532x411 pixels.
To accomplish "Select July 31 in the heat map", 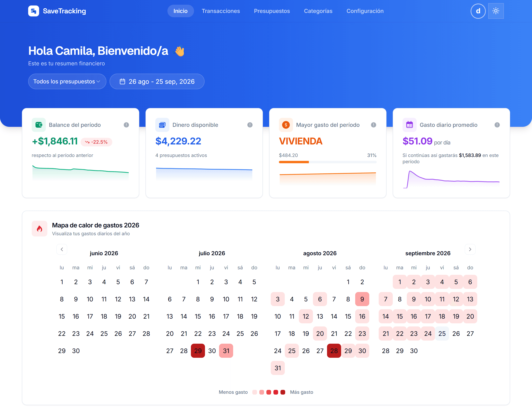I will click(x=226, y=351).
